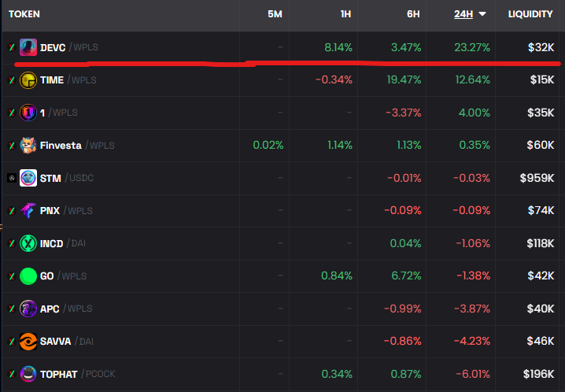Open the Finvesta /WPLS pair

click(77, 145)
